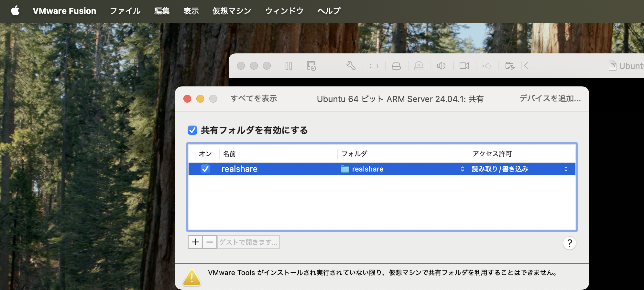Click the USB device icon

tap(487, 66)
